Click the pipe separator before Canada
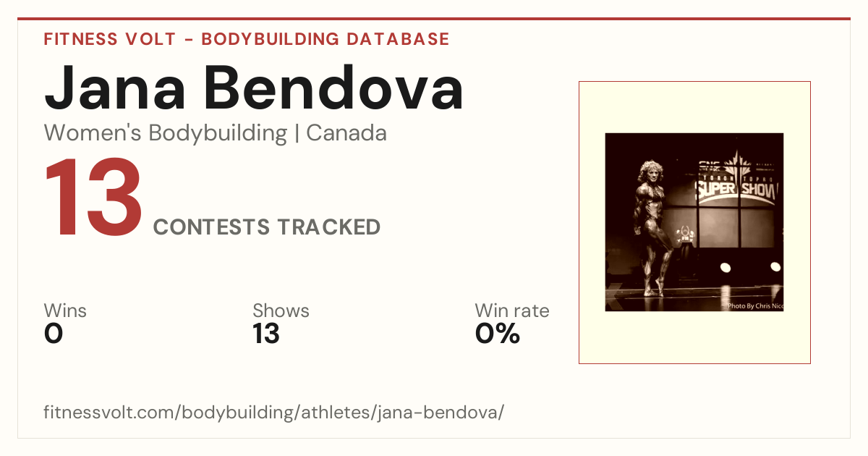Image resolution: width=868 pixels, height=456 pixels. [297, 133]
